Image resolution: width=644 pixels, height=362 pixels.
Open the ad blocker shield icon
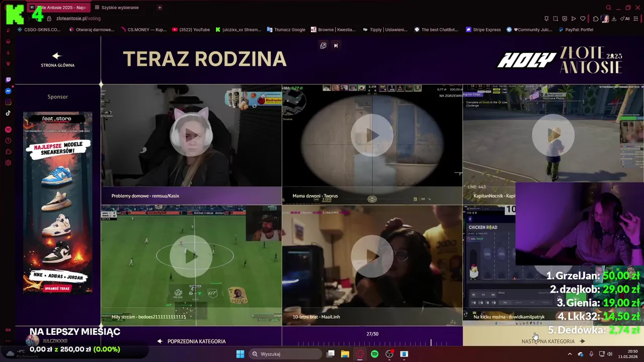pyautogui.click(x=565, y=19)
